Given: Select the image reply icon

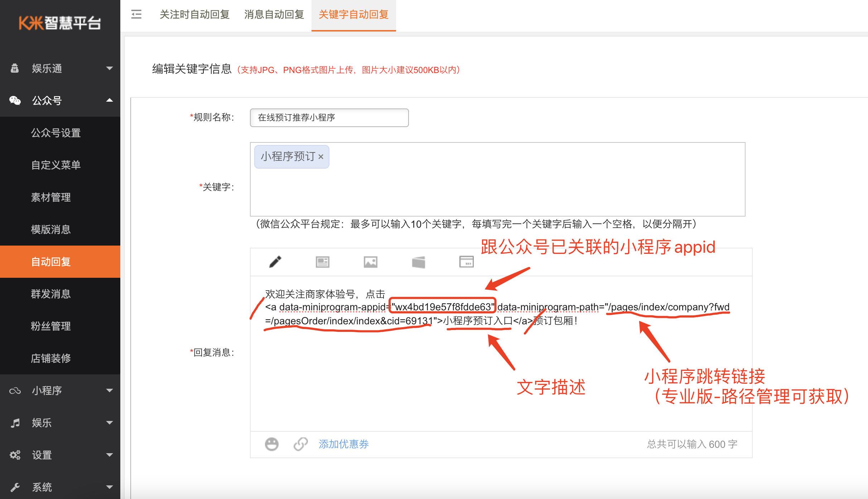Looking at the screenshot, I should 370,262.
